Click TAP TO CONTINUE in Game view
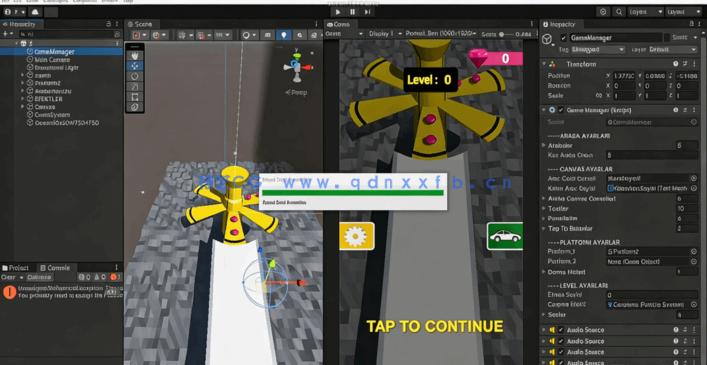This screenshot has height=365, width=707. pyautogui.click(x=435, y=327)
